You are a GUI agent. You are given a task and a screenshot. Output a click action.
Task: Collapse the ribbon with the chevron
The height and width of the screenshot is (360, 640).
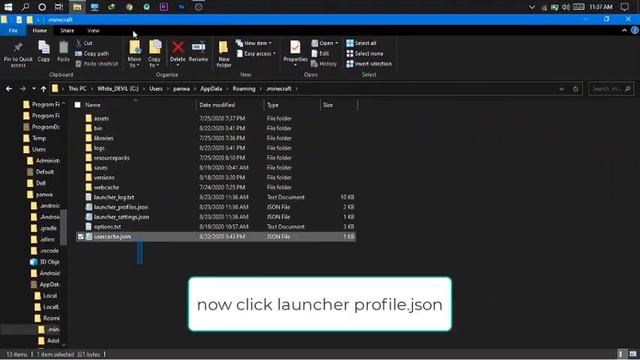point(624,31)
